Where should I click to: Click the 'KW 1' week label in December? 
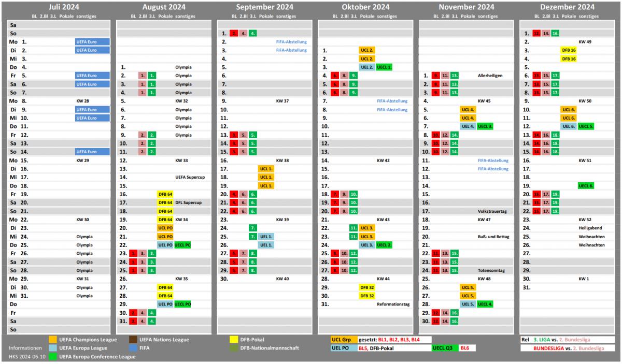(585, 279)
